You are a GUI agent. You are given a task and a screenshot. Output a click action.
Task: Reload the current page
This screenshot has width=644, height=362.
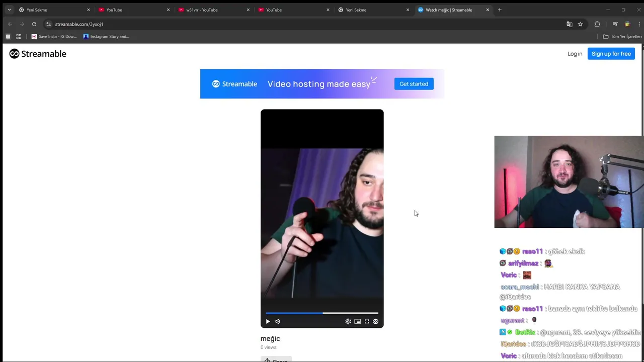click(x=34, y=24)
